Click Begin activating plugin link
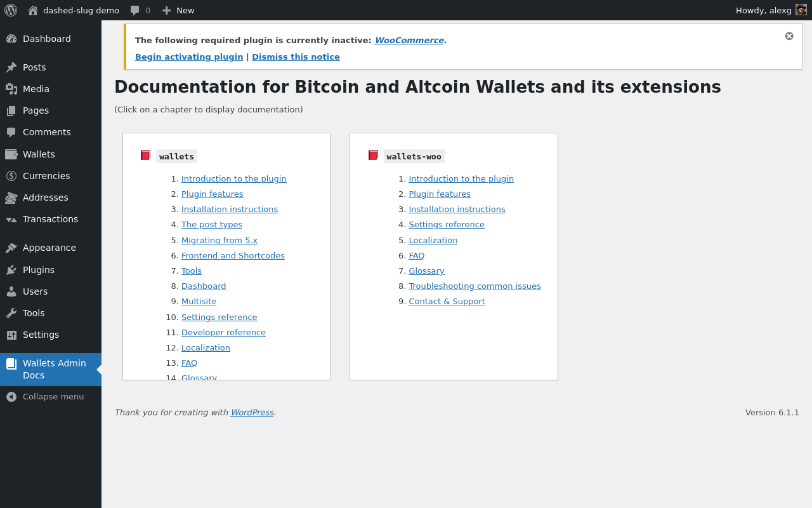The height and width of the screenshot is (508, 812). click(189, 57)
